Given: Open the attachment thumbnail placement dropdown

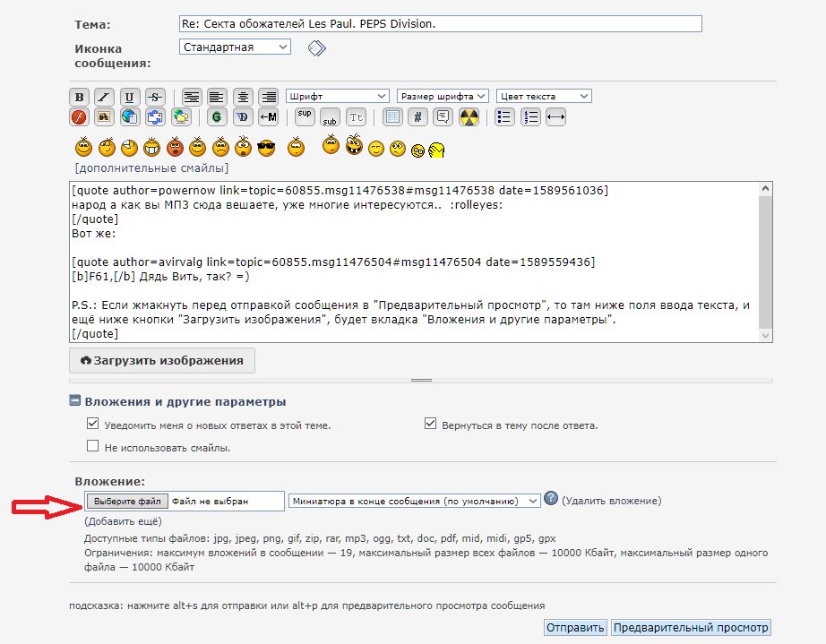Looking at the screenshot, I should tap(415, 501).
